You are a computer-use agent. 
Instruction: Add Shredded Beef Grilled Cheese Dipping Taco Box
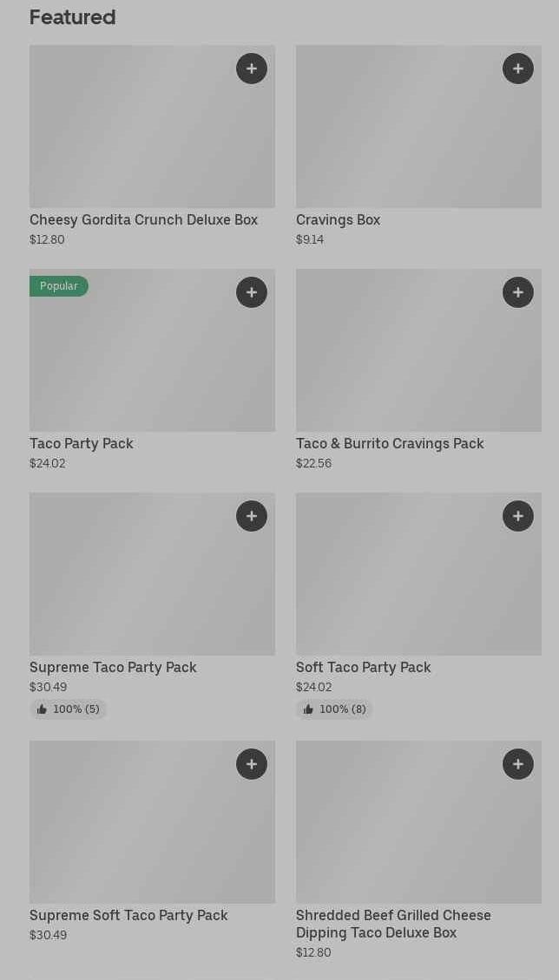click(x=518, y=764)
